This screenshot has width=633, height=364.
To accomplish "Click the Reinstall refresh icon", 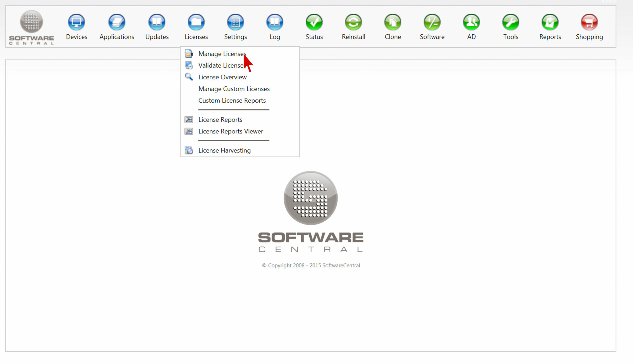I will [x=353, y=22].
